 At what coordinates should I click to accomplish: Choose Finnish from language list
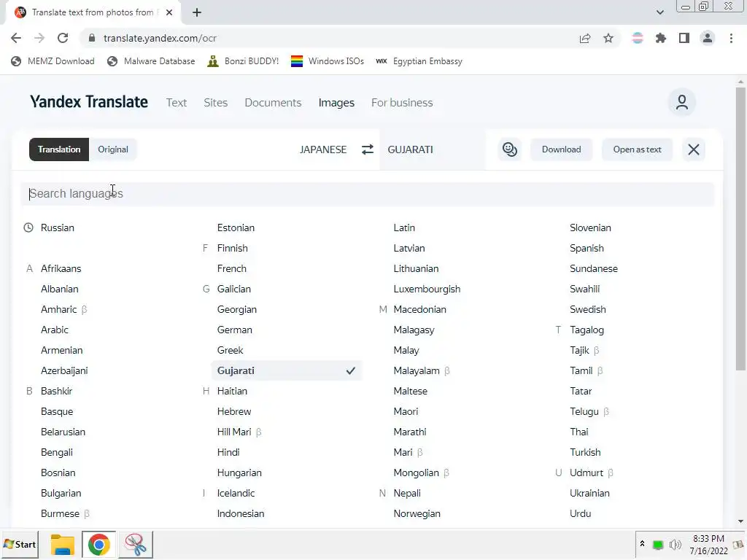[233, 248]
